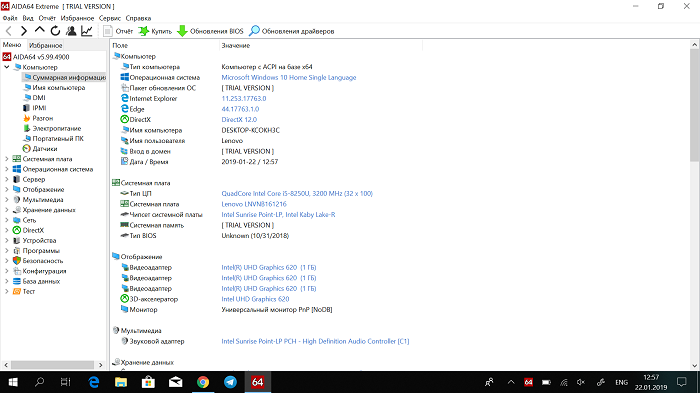Screen dimensions: 700x393
Task: Expand the Системная плата tree node
Action: [x=7, y=159]
